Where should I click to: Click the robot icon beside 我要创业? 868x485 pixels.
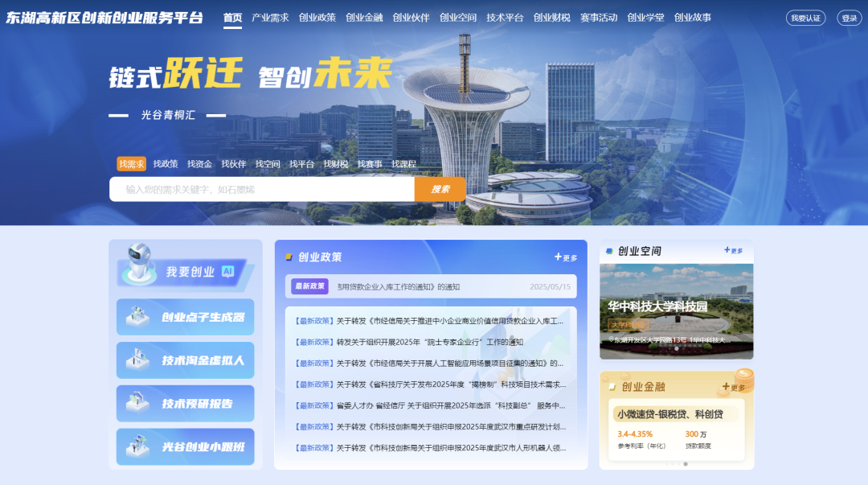pos(138,265)
